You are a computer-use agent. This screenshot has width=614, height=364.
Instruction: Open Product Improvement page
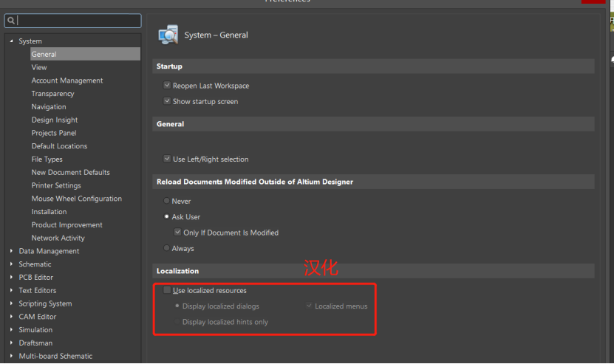click(x=67, y=224)
